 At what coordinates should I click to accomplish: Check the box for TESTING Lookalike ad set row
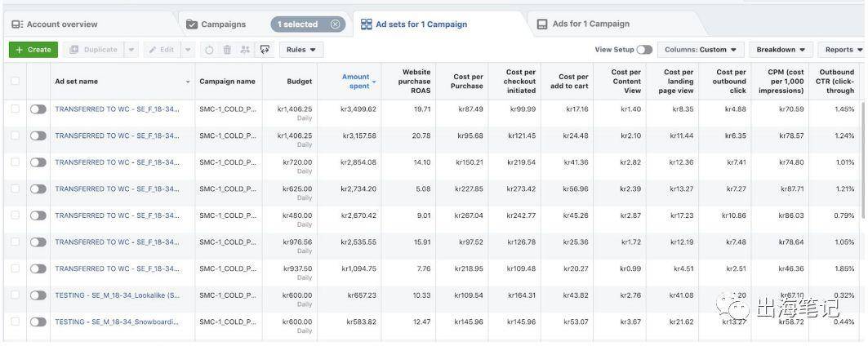tap(15, 295)
